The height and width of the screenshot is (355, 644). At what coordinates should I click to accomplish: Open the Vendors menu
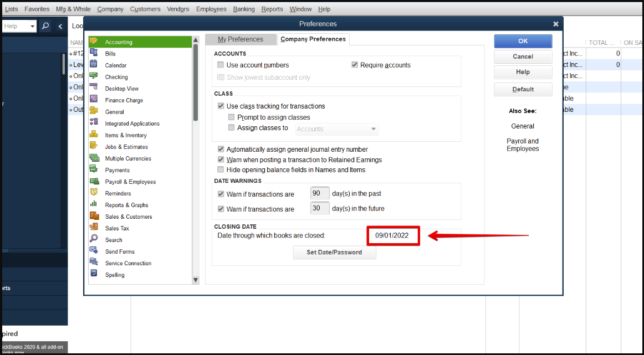pyautogui.click(x=178, y=9)
